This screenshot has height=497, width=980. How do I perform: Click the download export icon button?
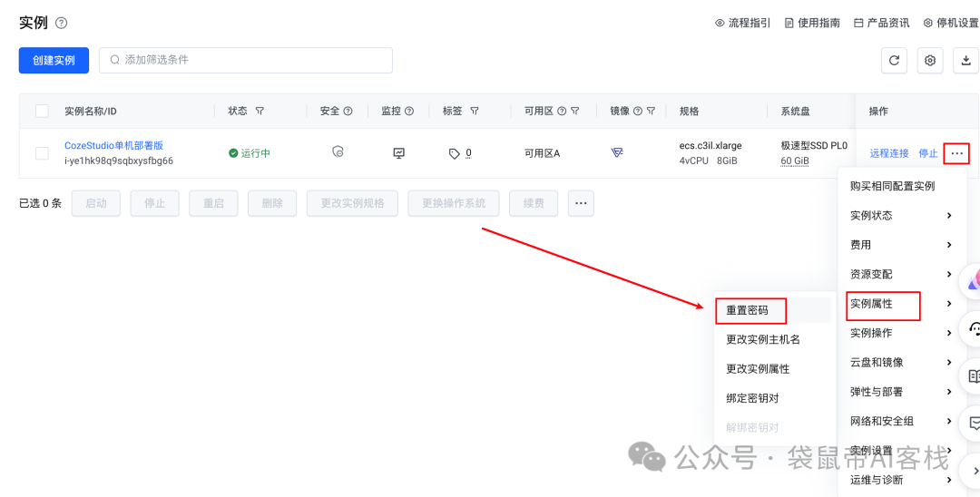point(965,61)
